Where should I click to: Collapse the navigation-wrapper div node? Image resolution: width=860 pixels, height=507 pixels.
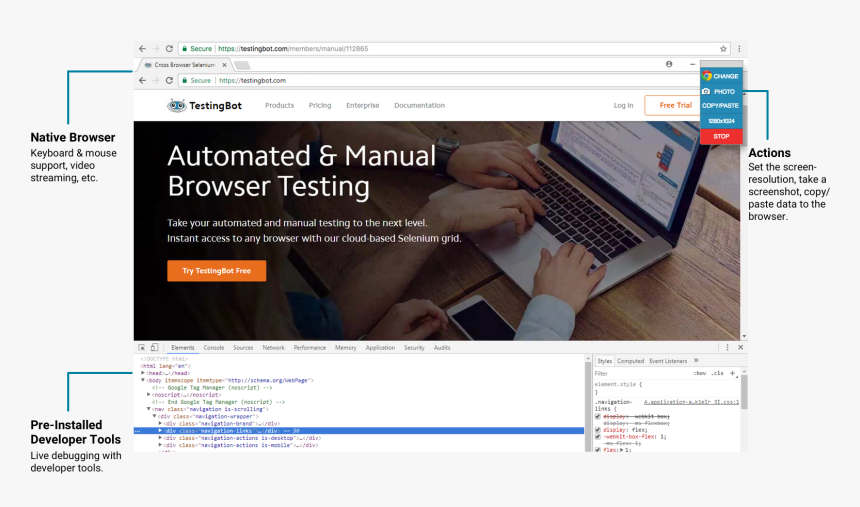point(154,416)
